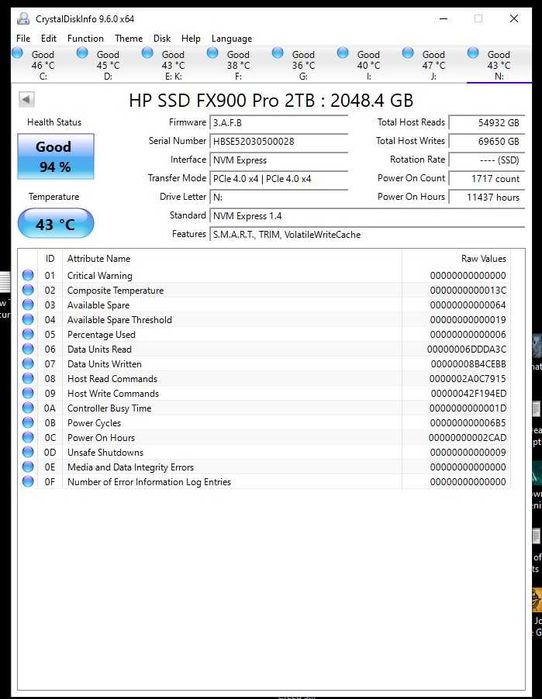
Task: Click the status dot for Power On Hours row 0C
Action: [x=28, y=437]
